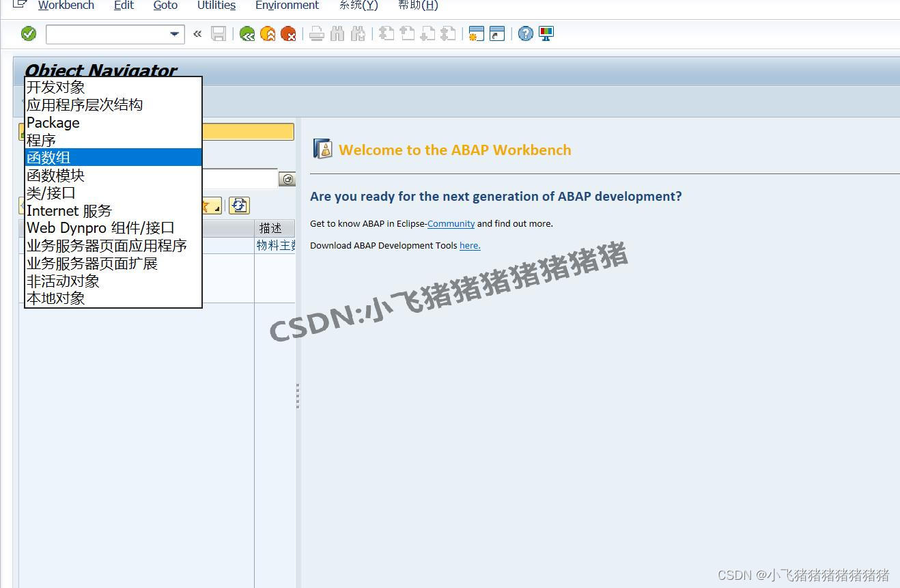The width and height of the screenshot is (900, 588).
Task: Click the Previous Page icon
Action: pos(407,33)
